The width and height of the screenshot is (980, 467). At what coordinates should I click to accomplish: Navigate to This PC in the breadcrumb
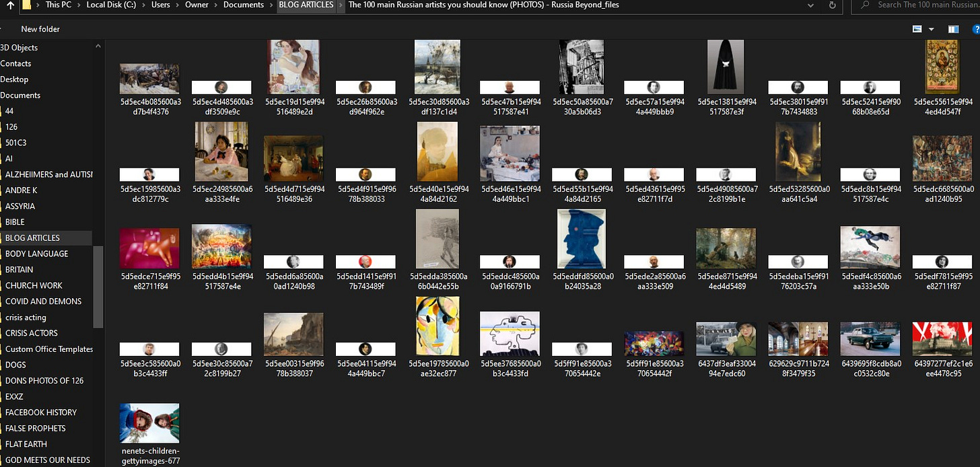click(58, 5)
